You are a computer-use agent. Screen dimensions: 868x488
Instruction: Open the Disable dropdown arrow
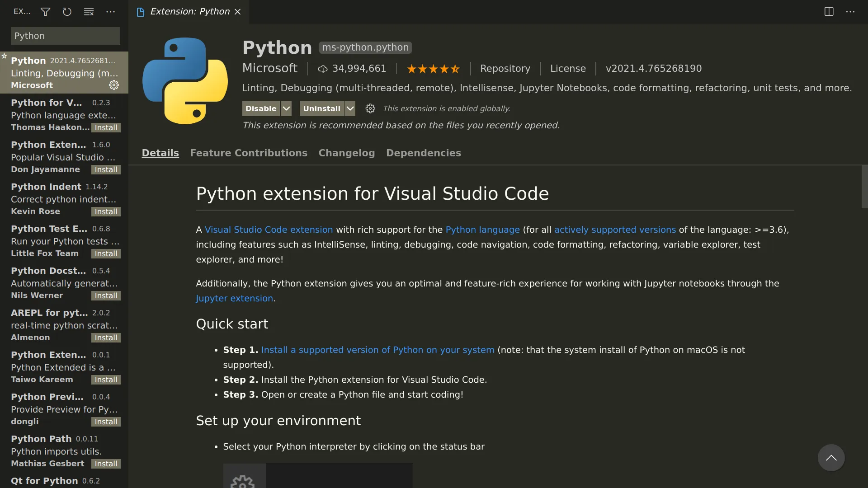click(286, 108)
